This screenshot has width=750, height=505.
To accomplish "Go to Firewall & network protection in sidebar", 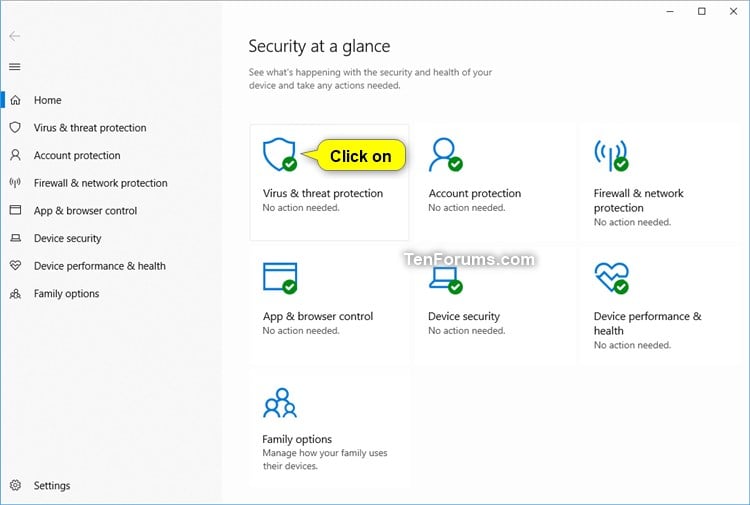I will click(x=100, y=183).
